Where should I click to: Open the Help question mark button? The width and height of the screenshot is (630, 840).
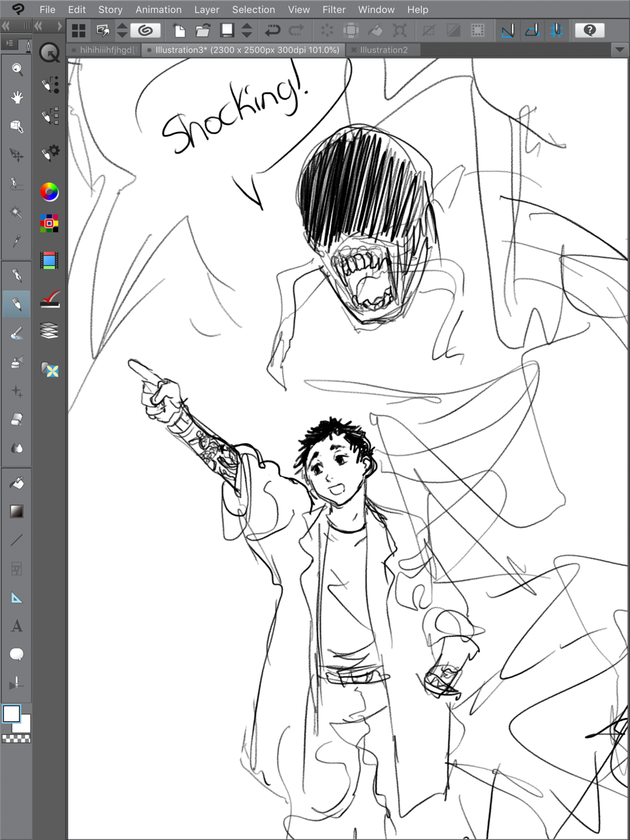589,30
